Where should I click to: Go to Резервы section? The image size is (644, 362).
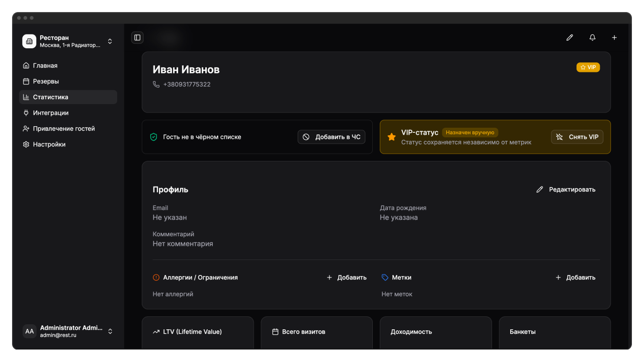[46, 81]
